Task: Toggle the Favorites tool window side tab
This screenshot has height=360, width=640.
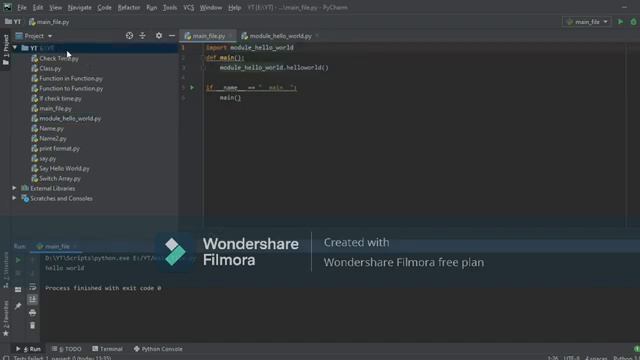Action: (x=5, y=318)
